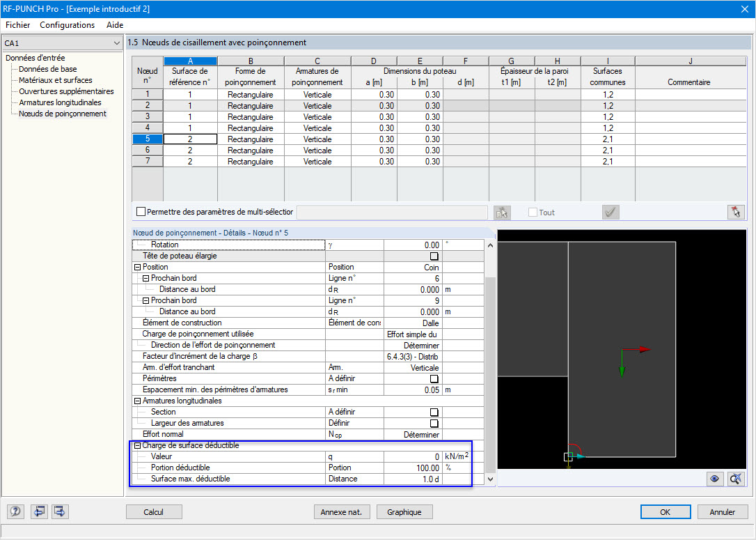The image size is (756, 540).
Task: Open the CA1 case dropdown
Action: point(116,43)
